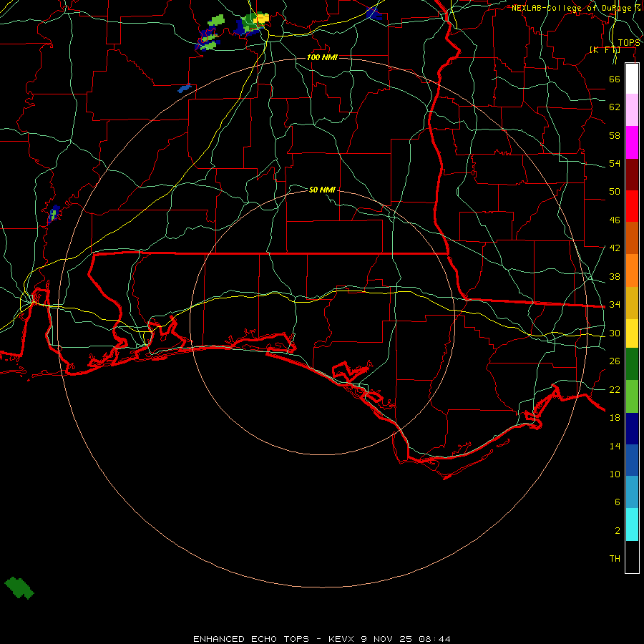Select the dark maroon legend color block
644x644 pixels.
click(632, 175)
